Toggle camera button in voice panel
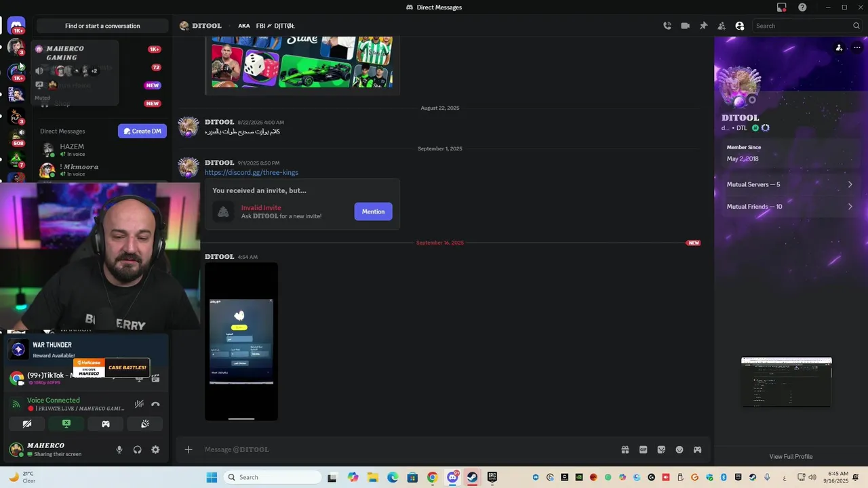The width and height of the screenshot is (868, 488). click(27, 424)
